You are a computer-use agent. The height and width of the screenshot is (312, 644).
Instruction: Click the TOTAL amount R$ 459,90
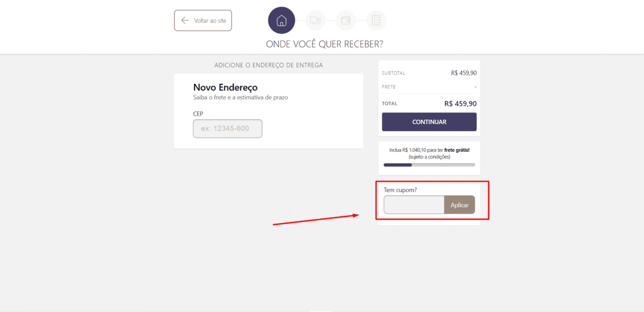[461, 104]
